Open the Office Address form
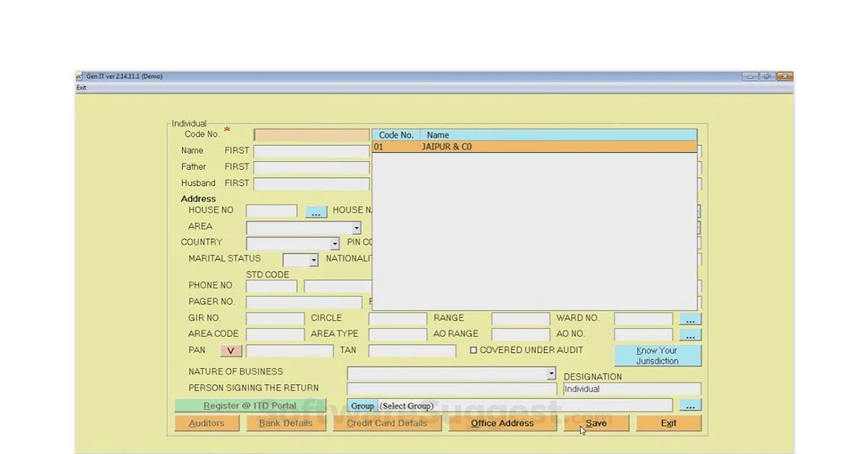 coord(502,423)
